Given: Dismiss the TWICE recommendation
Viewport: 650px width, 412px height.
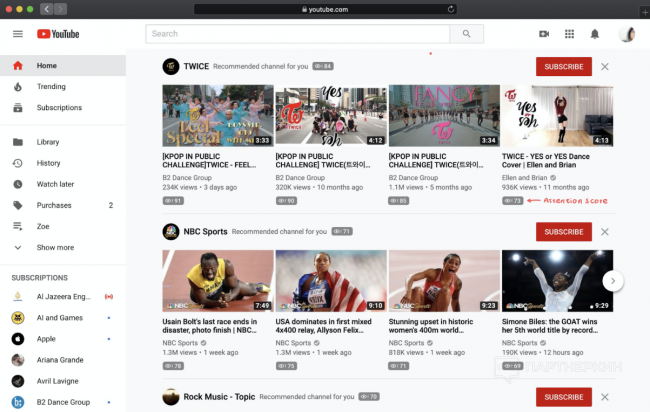Looking at the screenshot, I should 605,66.
